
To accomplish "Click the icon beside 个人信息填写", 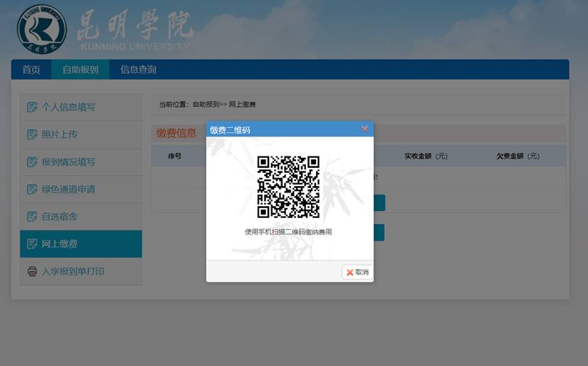I will [32, 108].
